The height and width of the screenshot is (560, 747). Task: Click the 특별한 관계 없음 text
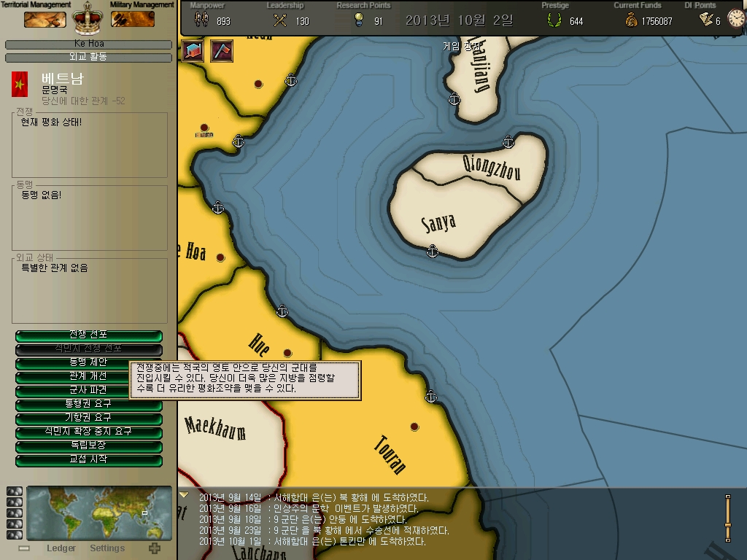(54, 268)
